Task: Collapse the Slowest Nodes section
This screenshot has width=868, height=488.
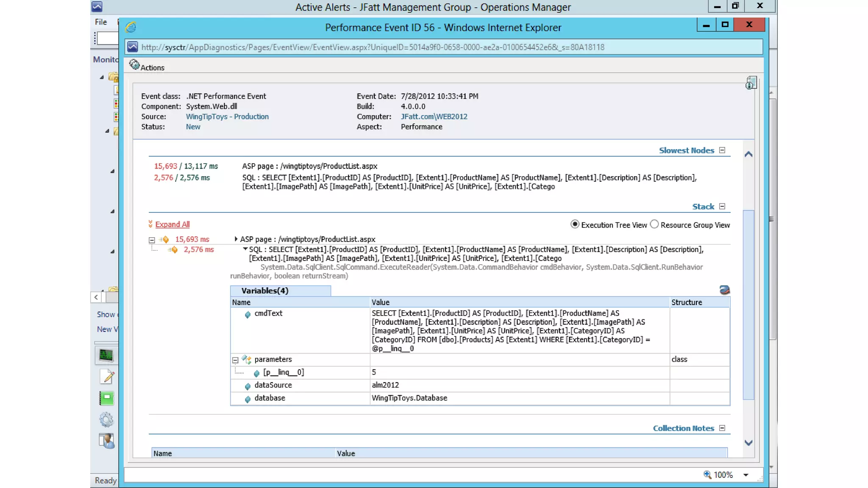Action: pyautogui.click(x=722, y=150)
